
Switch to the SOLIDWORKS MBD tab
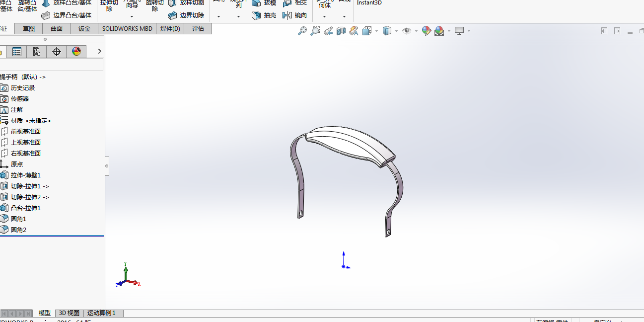coord(127,29)
